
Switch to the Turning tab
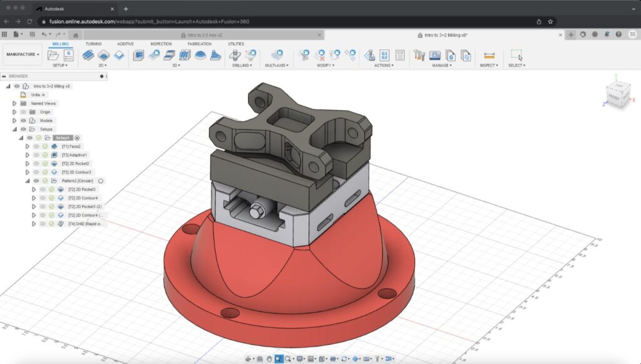93,44
